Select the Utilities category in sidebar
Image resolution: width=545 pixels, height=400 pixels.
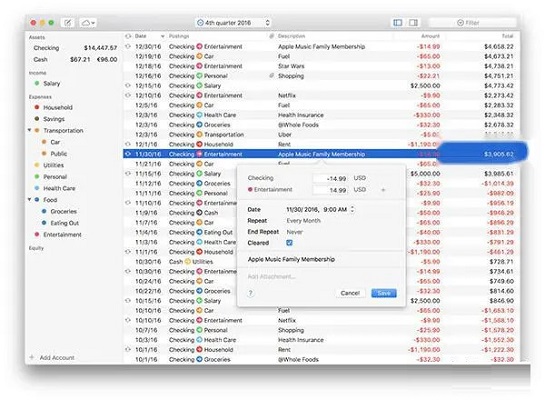coord(53,165)
